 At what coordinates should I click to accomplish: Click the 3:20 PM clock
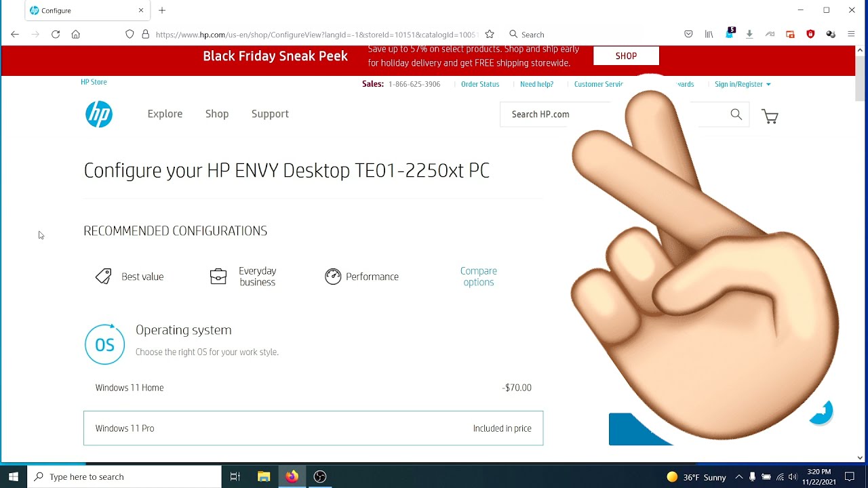[819, 472]
